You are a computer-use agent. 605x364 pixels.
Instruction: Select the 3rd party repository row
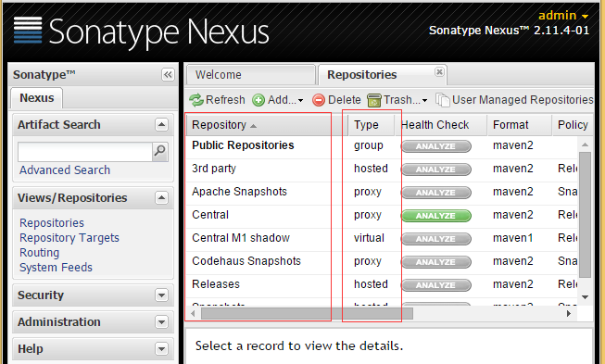(382, 169)
